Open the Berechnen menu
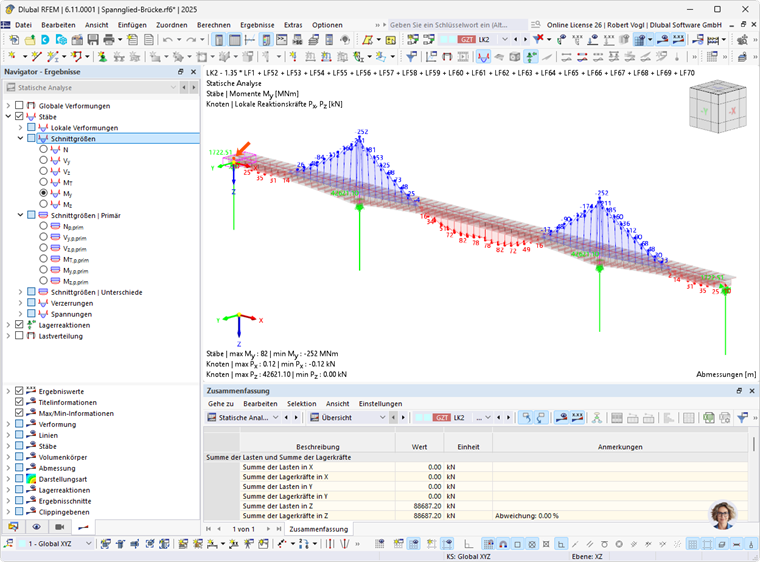 click(x=214, y=25)
